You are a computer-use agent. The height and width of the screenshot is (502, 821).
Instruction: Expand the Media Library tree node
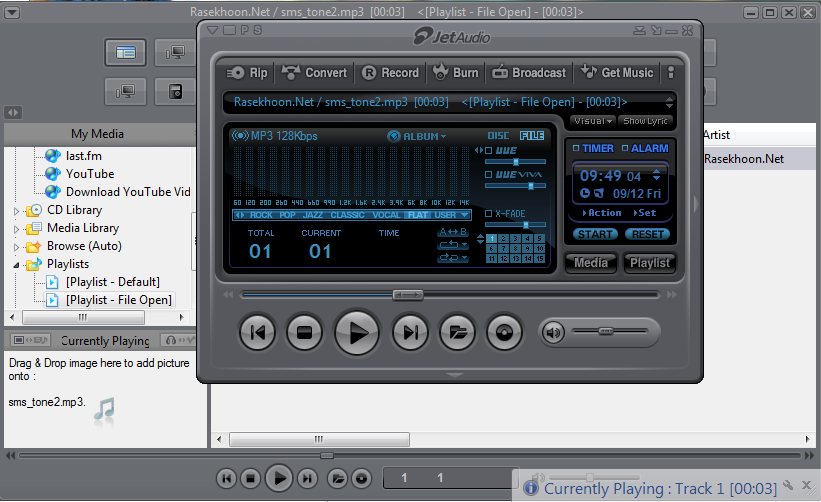click(x=16, y=229)
